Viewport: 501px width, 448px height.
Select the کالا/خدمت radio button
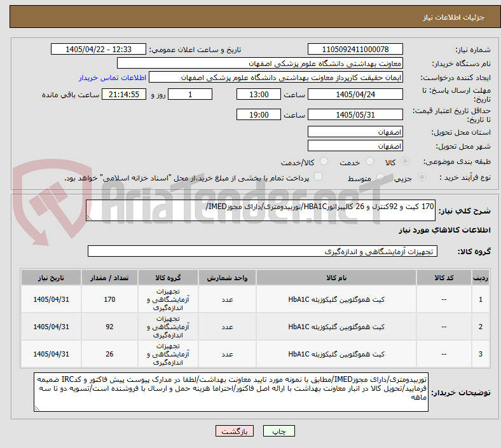[324, 161]
